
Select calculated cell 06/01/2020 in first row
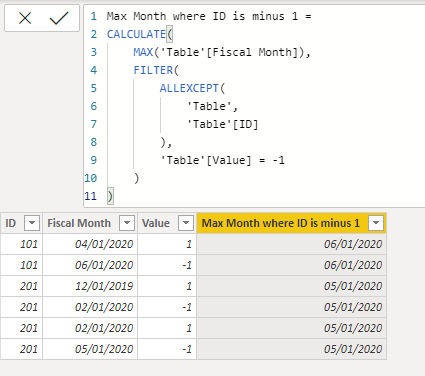click(292, 244)
